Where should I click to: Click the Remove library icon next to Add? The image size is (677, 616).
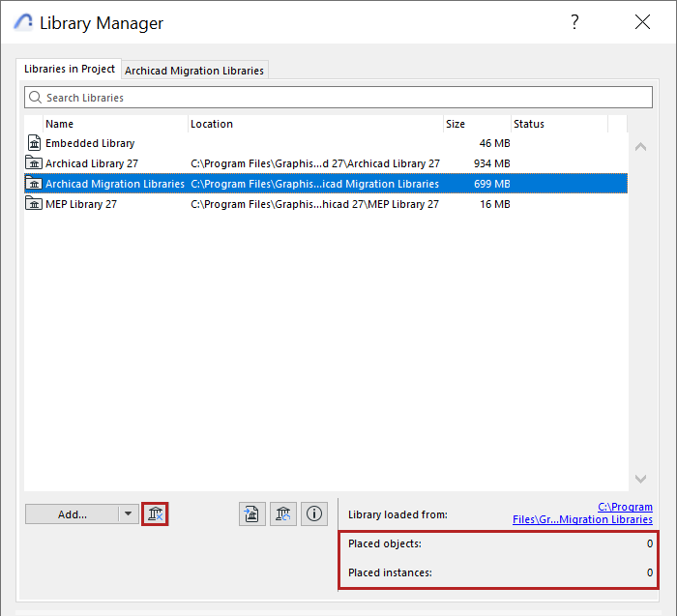pyautogui.click(x=155, y=513)
